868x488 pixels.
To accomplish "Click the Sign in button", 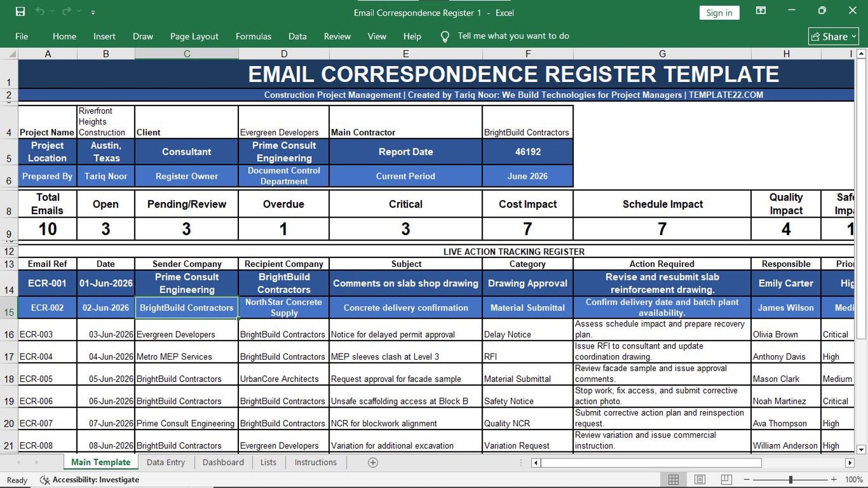I will point(719,13).
